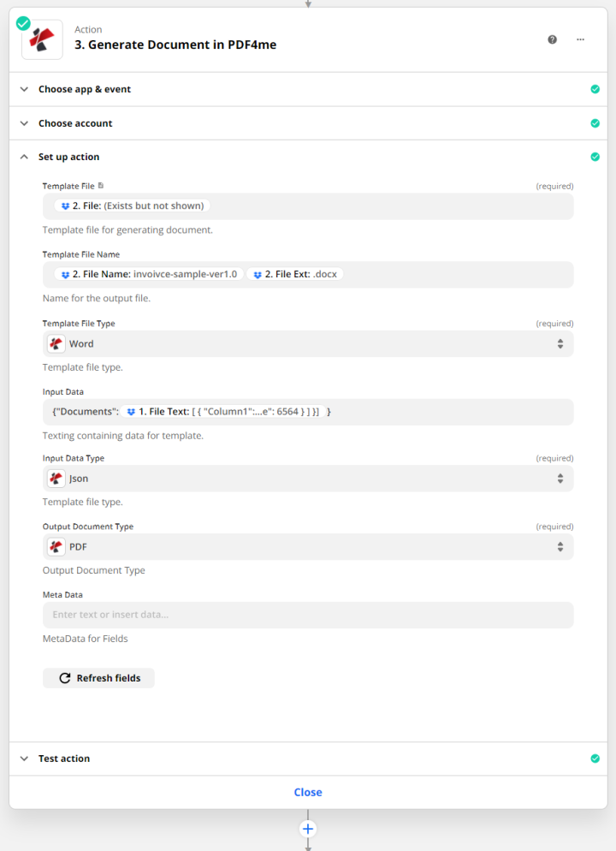Open the Template File Type dropdown
616x851 pixels.
pos(560,343)
